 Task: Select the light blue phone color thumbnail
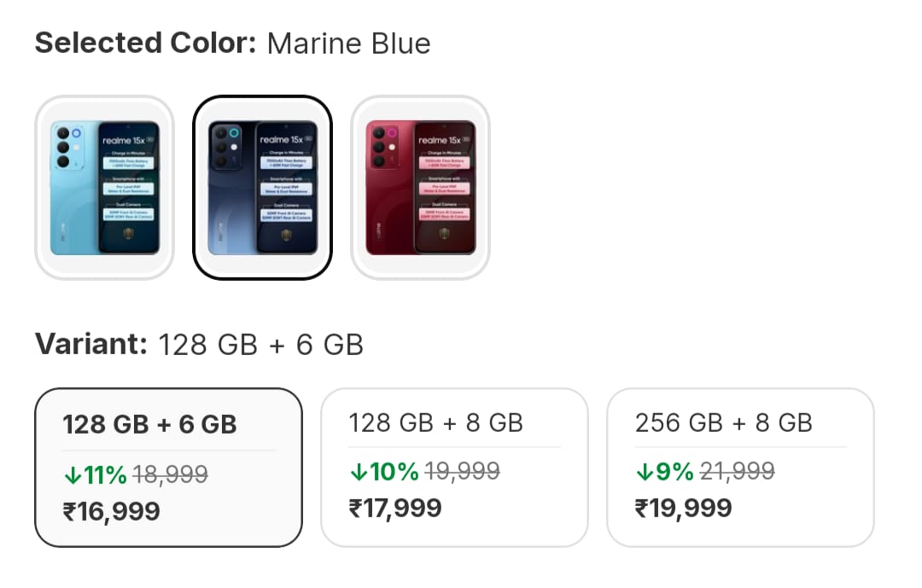coord(104,188)
